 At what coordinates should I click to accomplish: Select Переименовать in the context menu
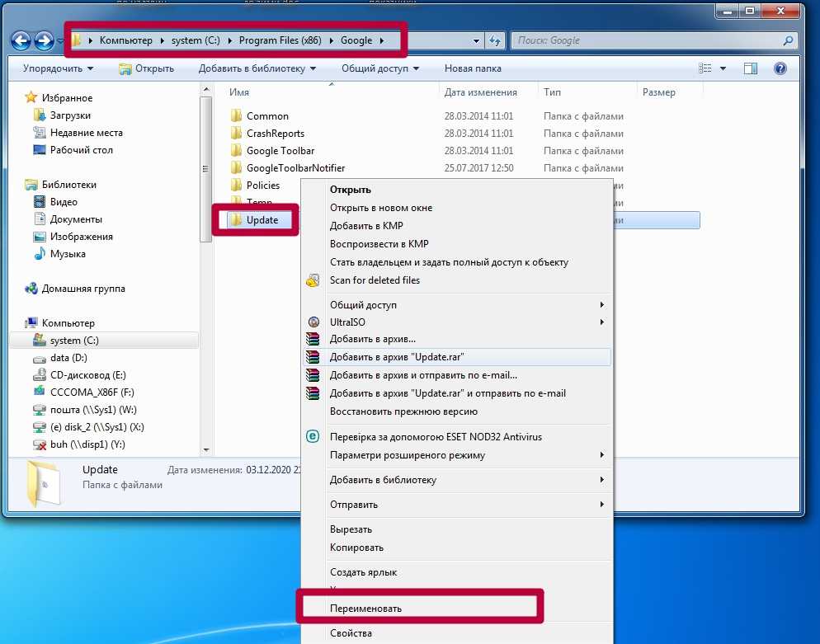click(x=365, y=609)
